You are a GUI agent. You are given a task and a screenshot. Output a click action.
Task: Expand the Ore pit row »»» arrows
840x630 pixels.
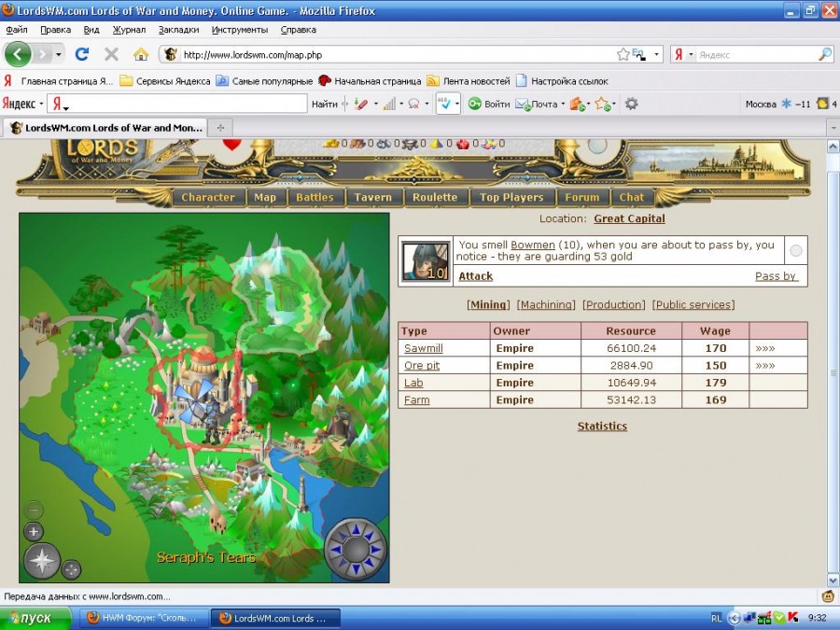[x=765, y=365]
